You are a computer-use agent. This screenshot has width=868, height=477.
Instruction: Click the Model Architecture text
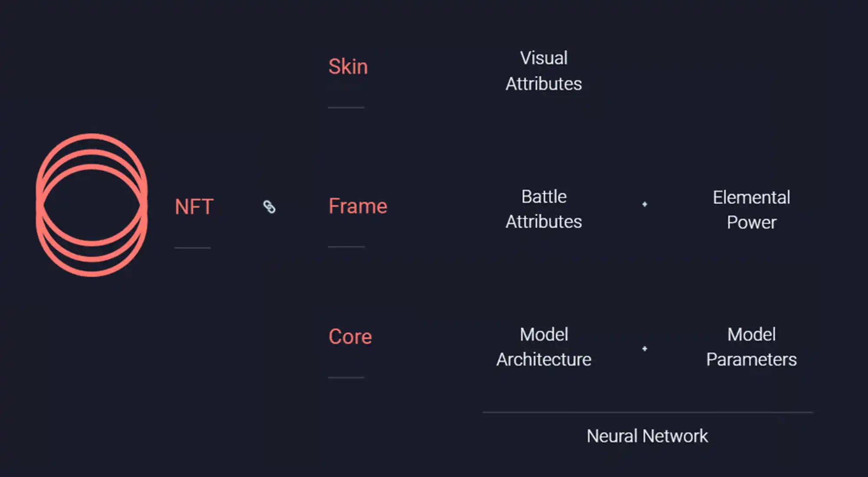543,347
